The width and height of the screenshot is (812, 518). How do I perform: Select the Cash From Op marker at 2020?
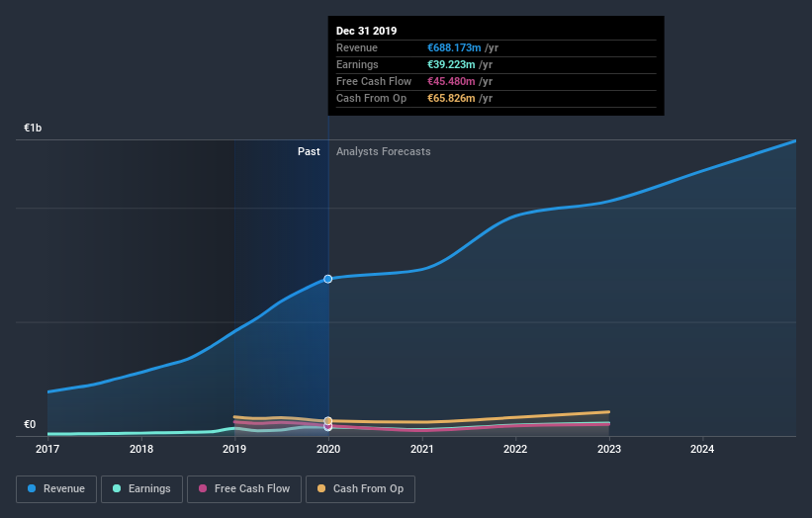click(x=327, y=421)
